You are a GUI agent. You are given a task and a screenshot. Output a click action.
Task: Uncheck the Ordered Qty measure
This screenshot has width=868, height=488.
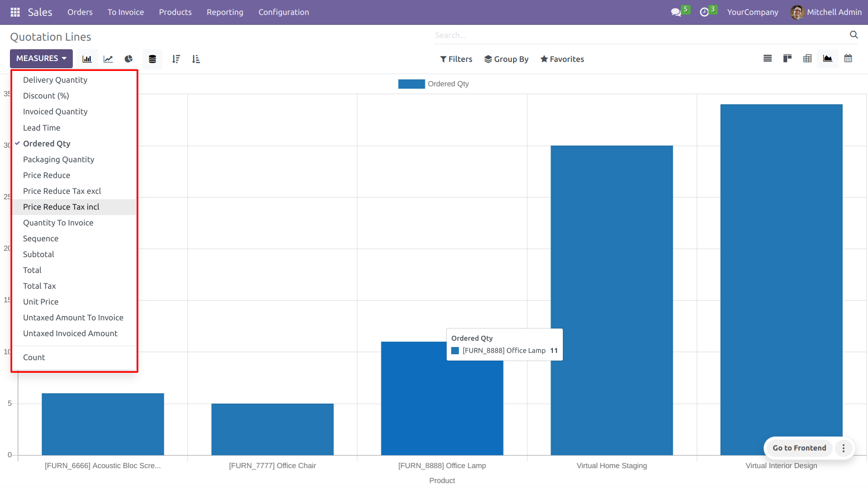[47, 144]
